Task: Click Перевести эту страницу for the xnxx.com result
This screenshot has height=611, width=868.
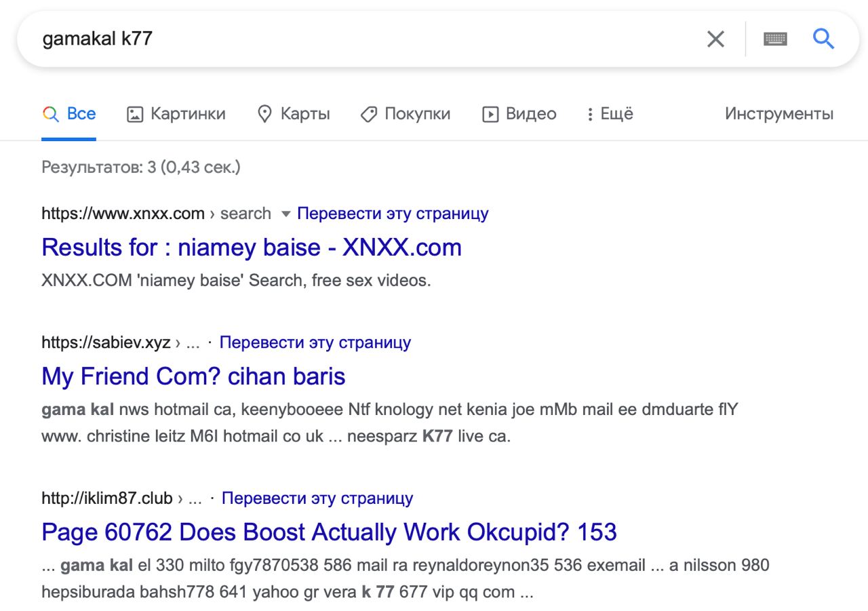Action: (x=393, y=214)
